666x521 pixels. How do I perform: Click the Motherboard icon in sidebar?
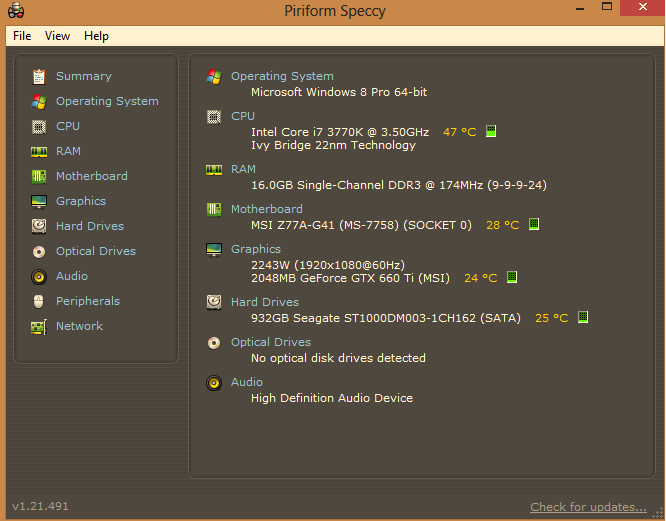click(39, 176)
